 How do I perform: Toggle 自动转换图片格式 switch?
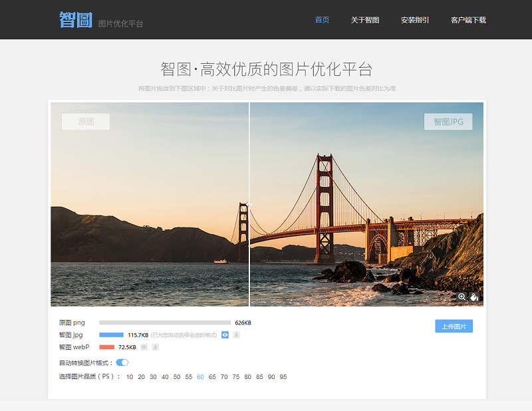pos(122,362)
